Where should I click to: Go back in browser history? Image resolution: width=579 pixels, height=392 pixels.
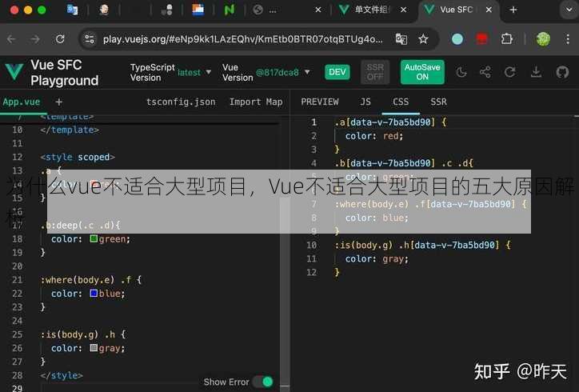11,38
